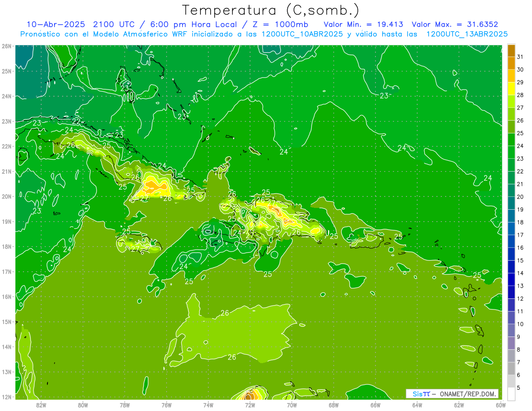The image size is (532, 411).
Task: Click the colorbar label "18"
Action: 520,222
